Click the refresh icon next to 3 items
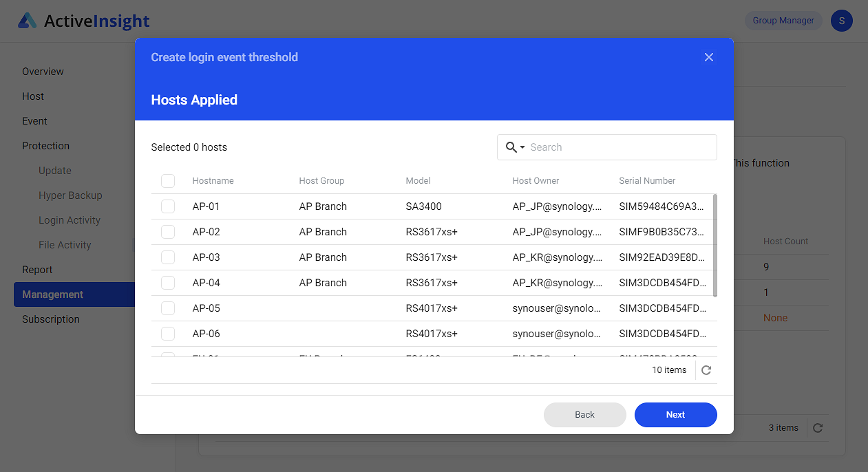Image resolution: width=868 pixels, height=472 pixels. pos(818,427)
